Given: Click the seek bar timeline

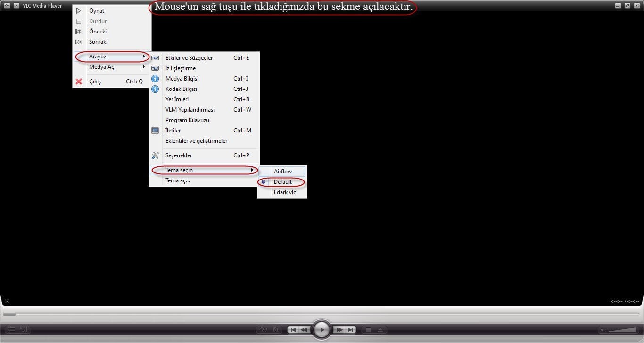Looking at the screenshot, I should [x=321, y=314].
